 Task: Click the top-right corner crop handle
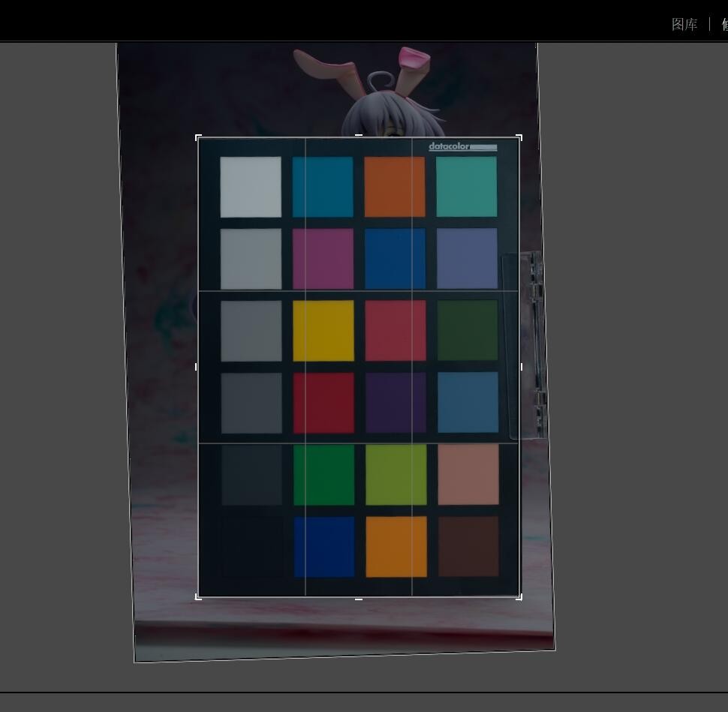pos(519,137)
